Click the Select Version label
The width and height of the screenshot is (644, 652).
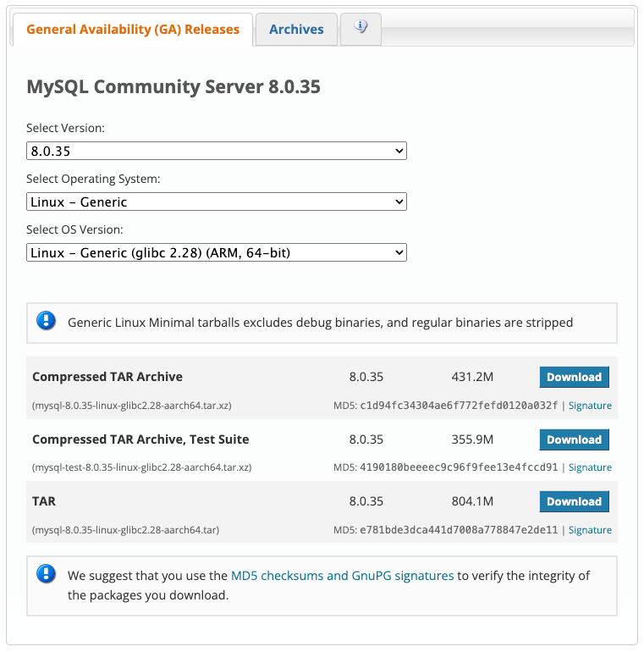point(65,128)
